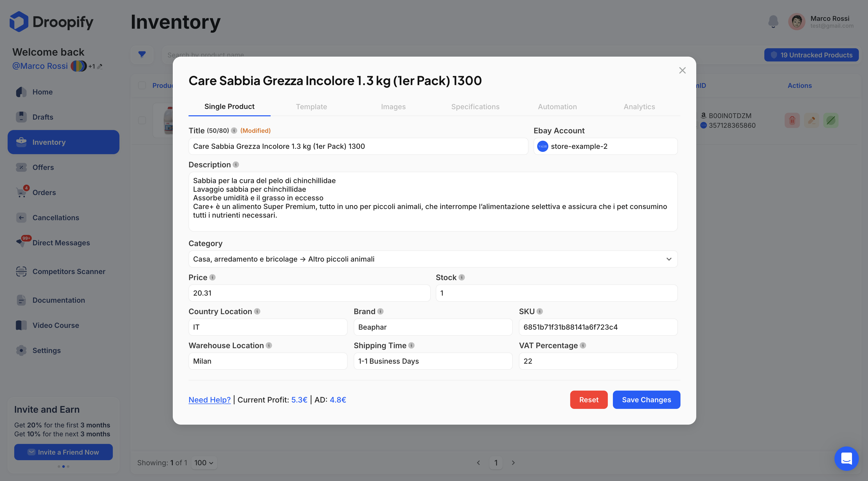Click the Description text area
The image size is (868, 481).
(433, 201)
